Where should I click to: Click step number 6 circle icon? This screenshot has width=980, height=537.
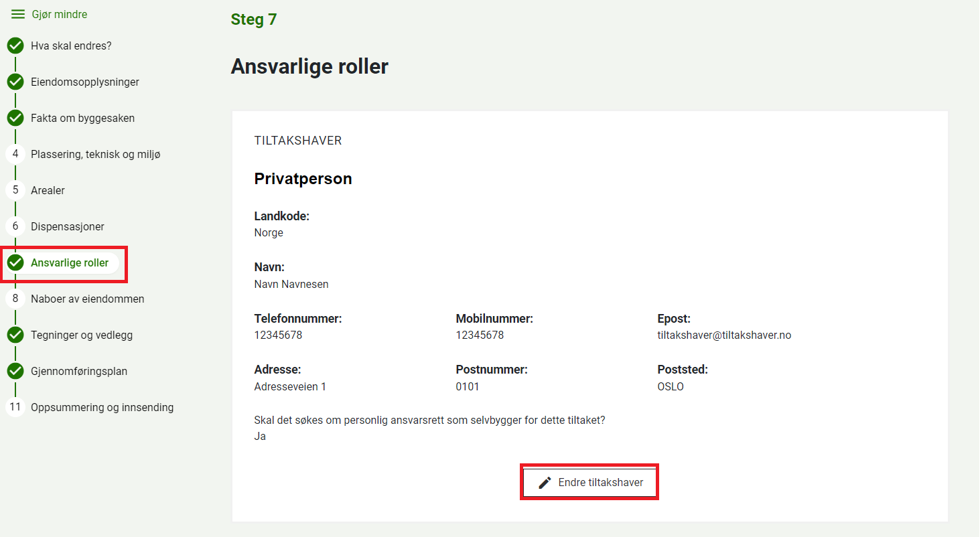coord(15,227)
